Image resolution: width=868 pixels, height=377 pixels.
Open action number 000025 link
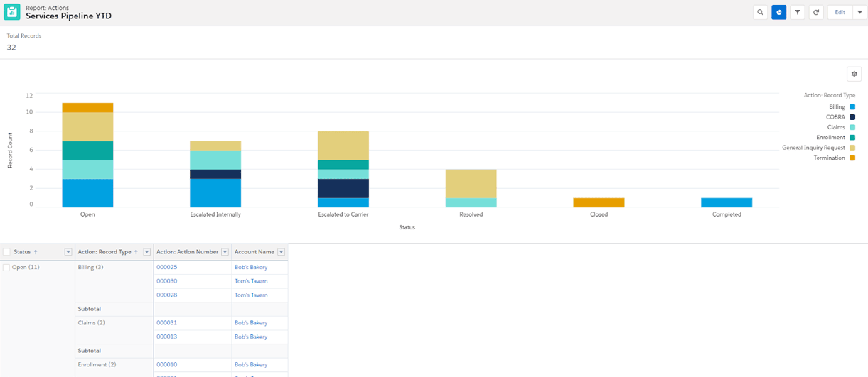tap(167, 268)
